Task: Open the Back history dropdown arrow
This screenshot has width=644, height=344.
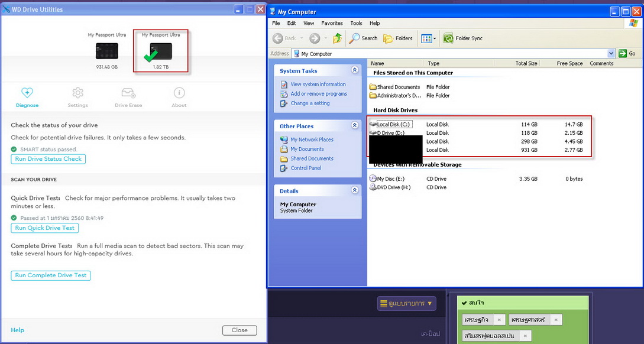Action: pos(302,38)
